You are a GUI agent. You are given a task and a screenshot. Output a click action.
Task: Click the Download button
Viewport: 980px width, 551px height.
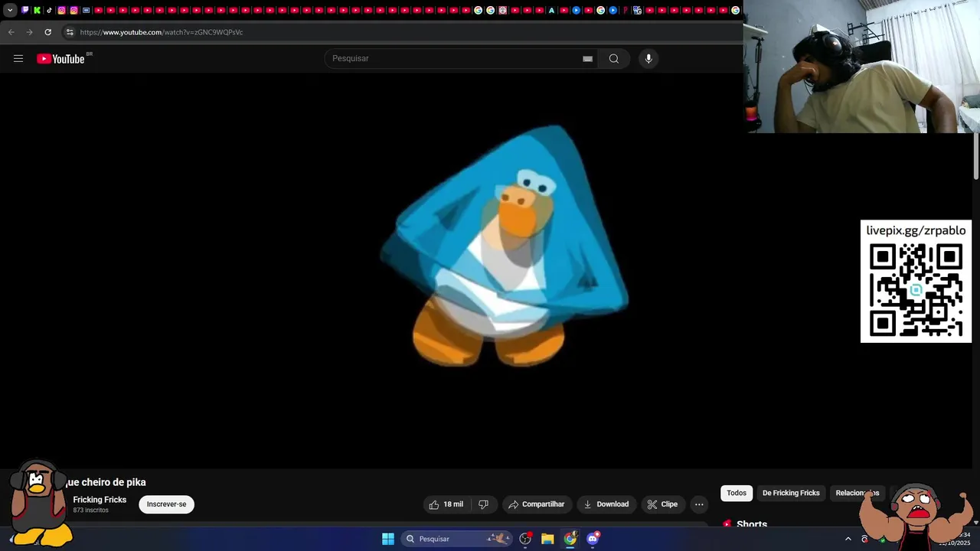[606, 504]
